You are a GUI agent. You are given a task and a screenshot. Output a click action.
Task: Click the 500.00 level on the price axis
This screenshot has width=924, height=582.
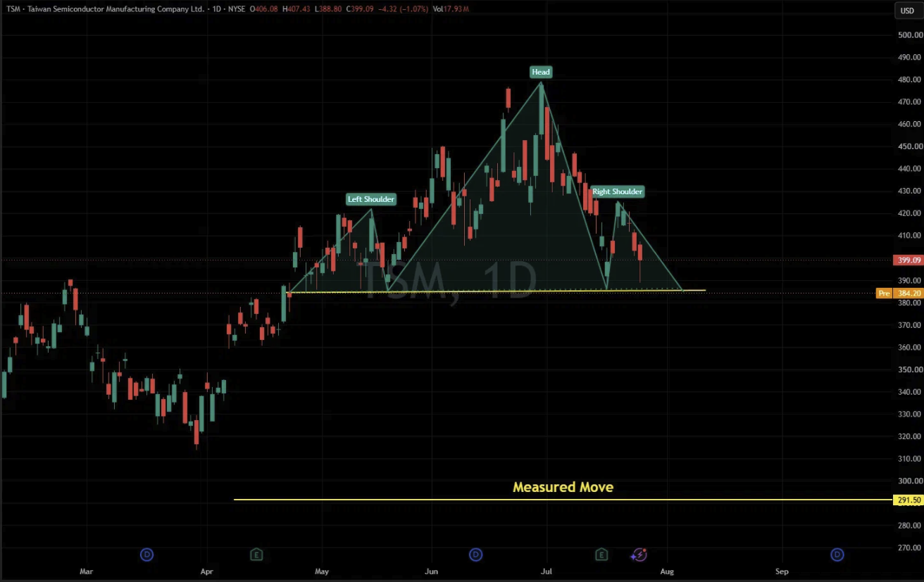(909, 35)
